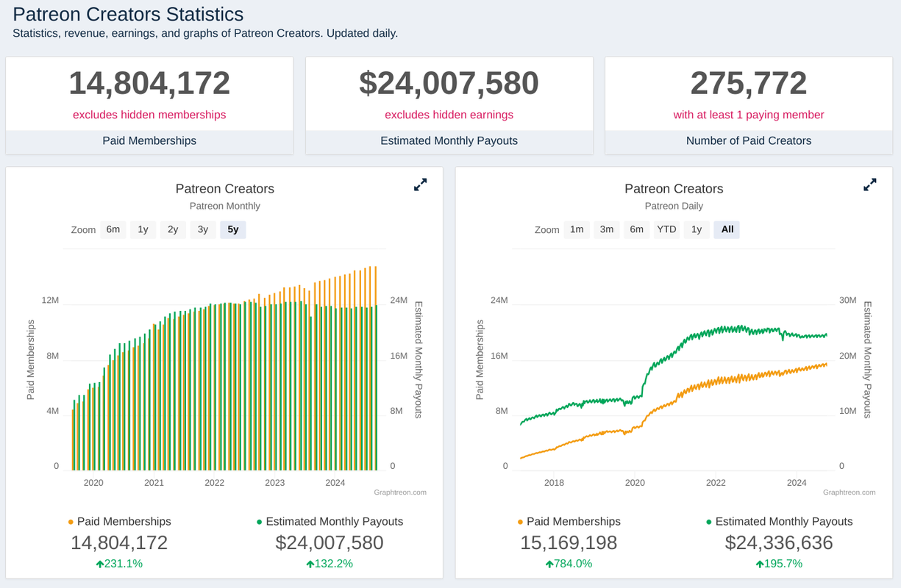Set daily chart zoom to YTD
Image resolution: width=901 pixels, height=588 pixels.
[x=666, y=229]
